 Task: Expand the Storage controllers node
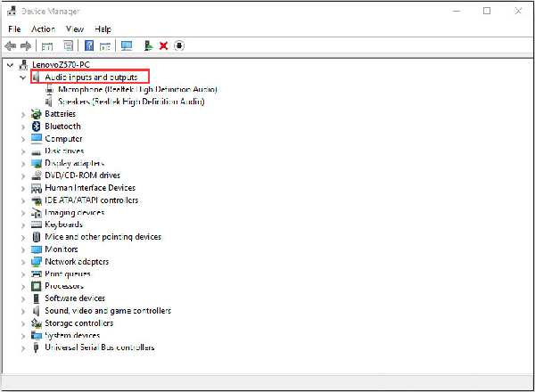pyautogui.click(x=23, y=323)
